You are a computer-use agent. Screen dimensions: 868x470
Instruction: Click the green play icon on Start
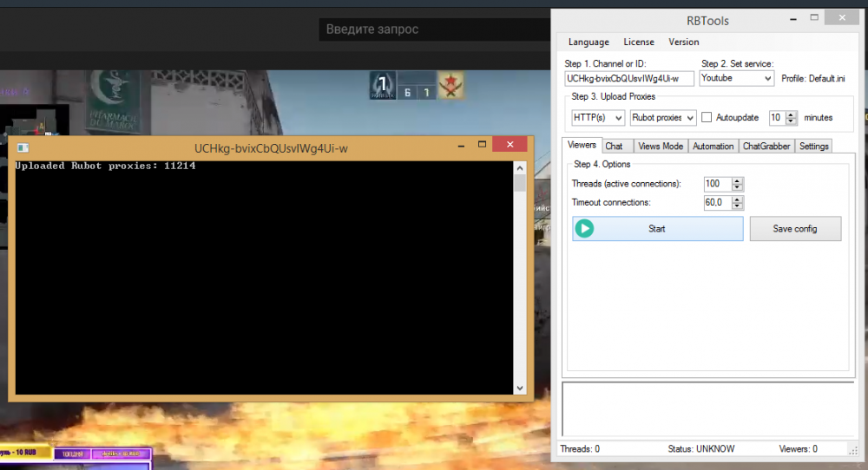click(585, 229)
